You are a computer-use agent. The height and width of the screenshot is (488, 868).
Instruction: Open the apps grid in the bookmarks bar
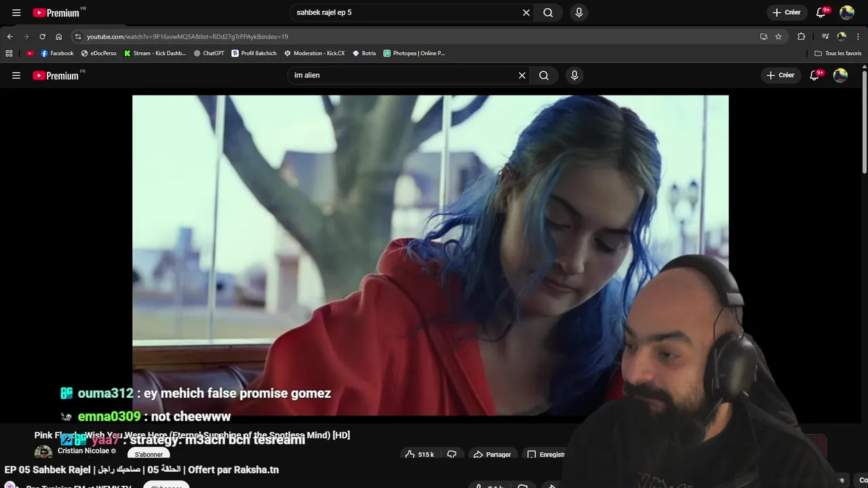[x=9, y=53]
